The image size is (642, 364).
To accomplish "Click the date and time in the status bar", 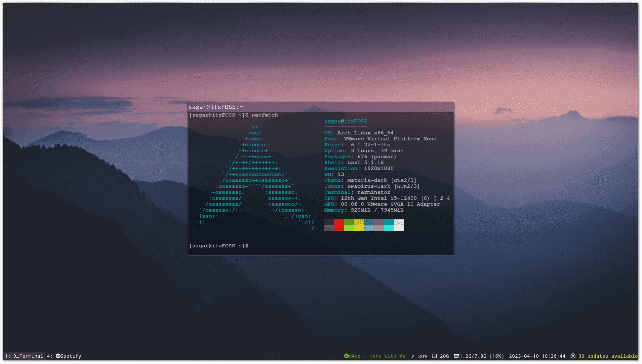I will pos(537,356).
